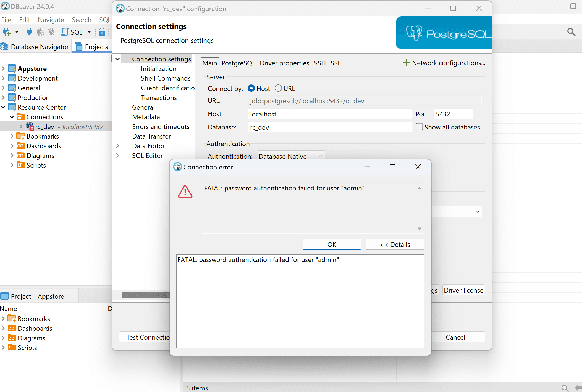Click the << Details button
582x392 pixels.
395,244
